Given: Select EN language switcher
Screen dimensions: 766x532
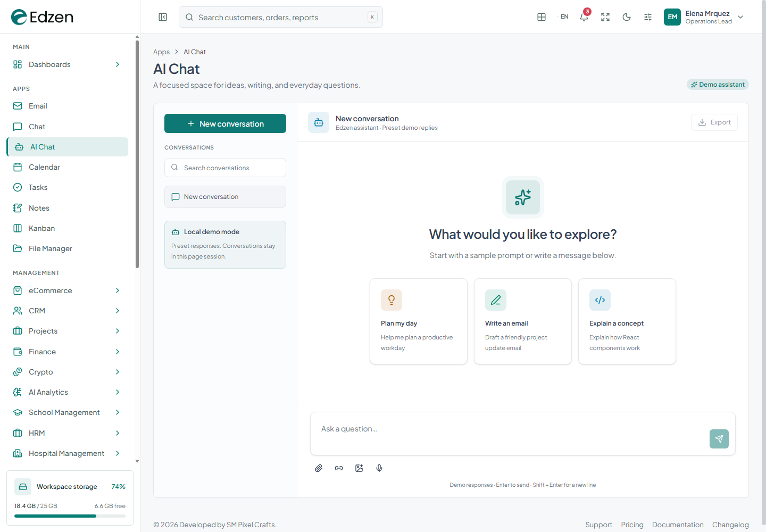Looking at the screenshot, I should (x=564, y=17).
